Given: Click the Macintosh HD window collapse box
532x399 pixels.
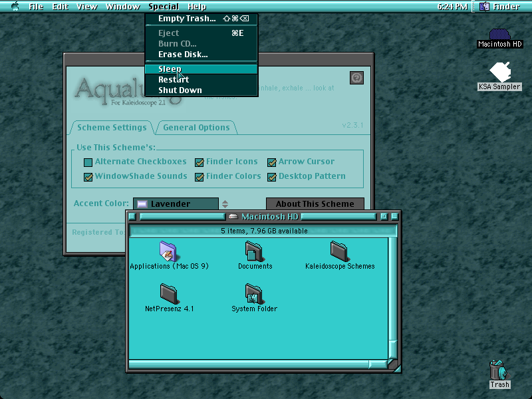Looking at the screenshot, I should coord(394,217).
